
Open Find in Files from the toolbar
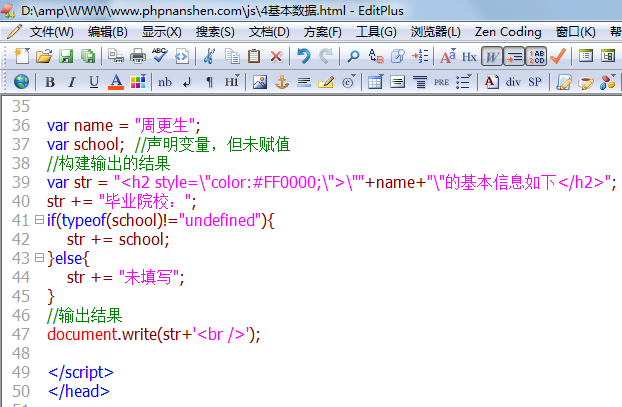pyautogui.click(x=397, y=56)
